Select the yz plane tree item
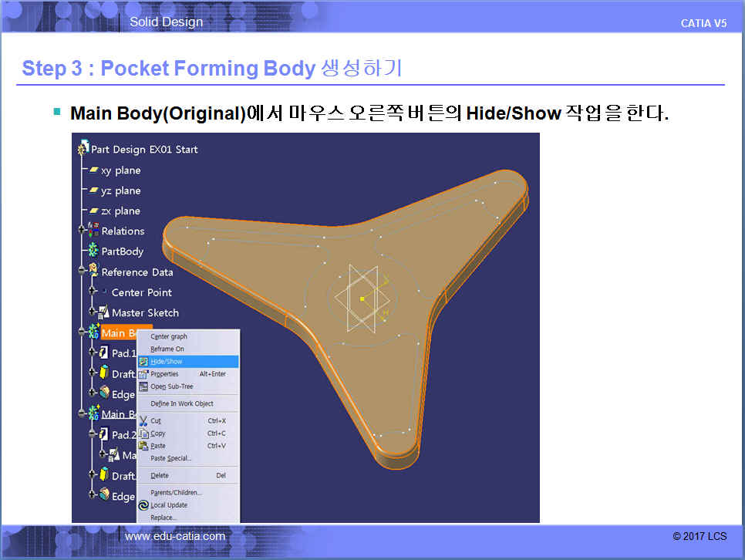 point(120,191)
